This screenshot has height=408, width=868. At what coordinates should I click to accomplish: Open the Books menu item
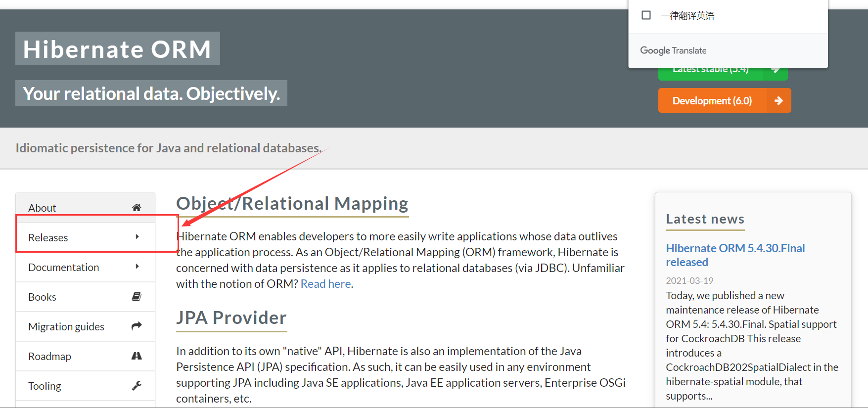click(x=86, y=297)
